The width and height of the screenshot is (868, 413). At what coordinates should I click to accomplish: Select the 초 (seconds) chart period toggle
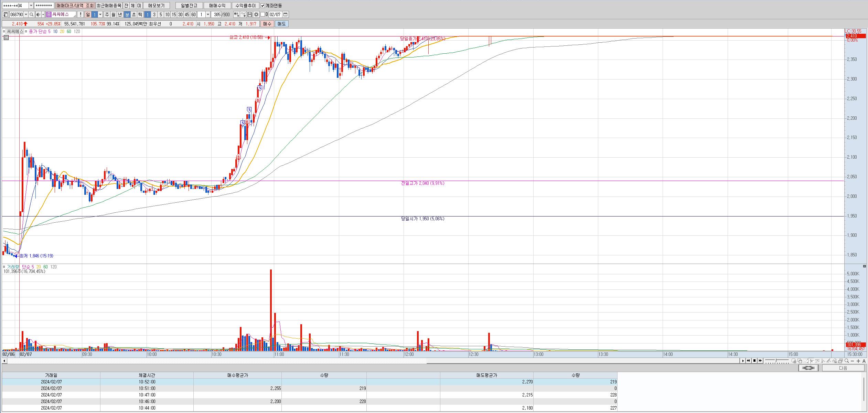134,14
